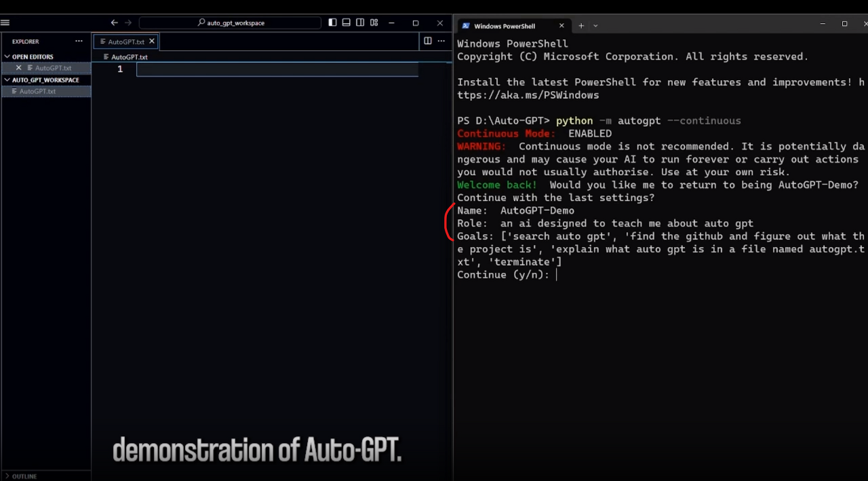868x481 pixels.
Task: Switch to the AutoGPT.txt editor tab
Action: pos(125,41)
